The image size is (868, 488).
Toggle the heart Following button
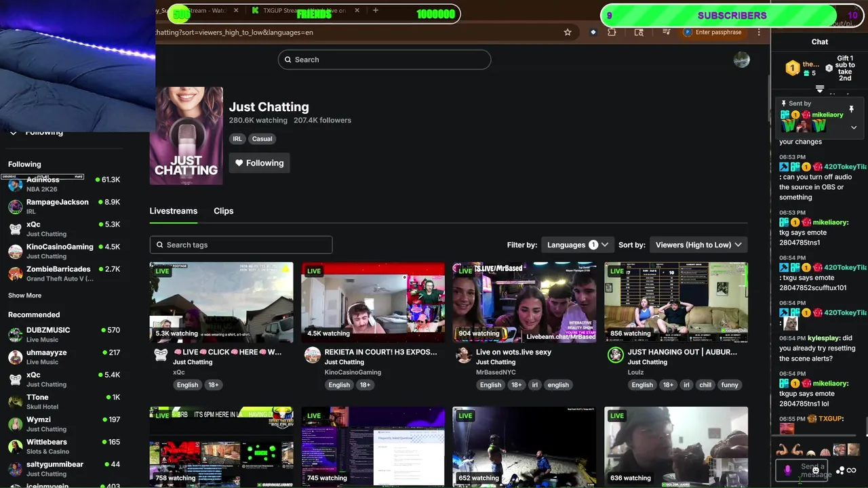(x=260, y=163)
